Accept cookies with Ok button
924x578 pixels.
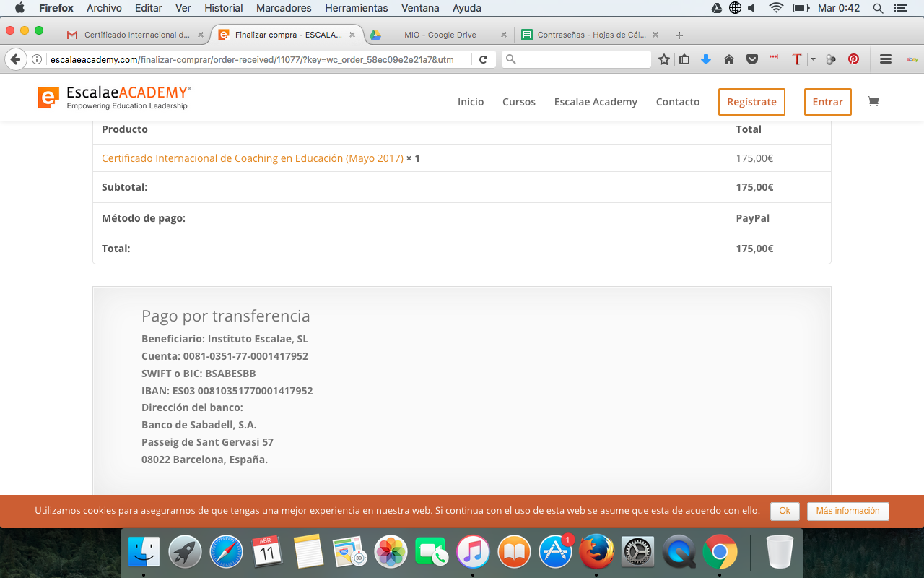[x=785, y=511]
